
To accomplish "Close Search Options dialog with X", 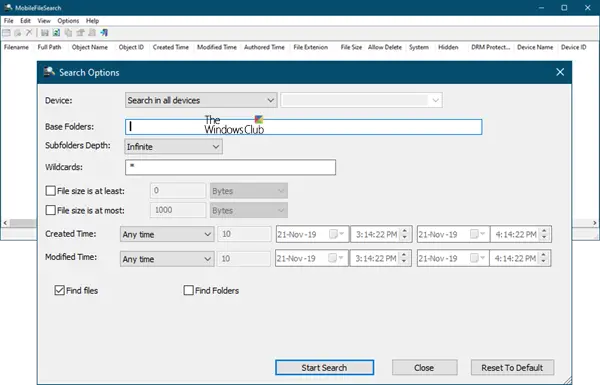I will click(560, 72).
